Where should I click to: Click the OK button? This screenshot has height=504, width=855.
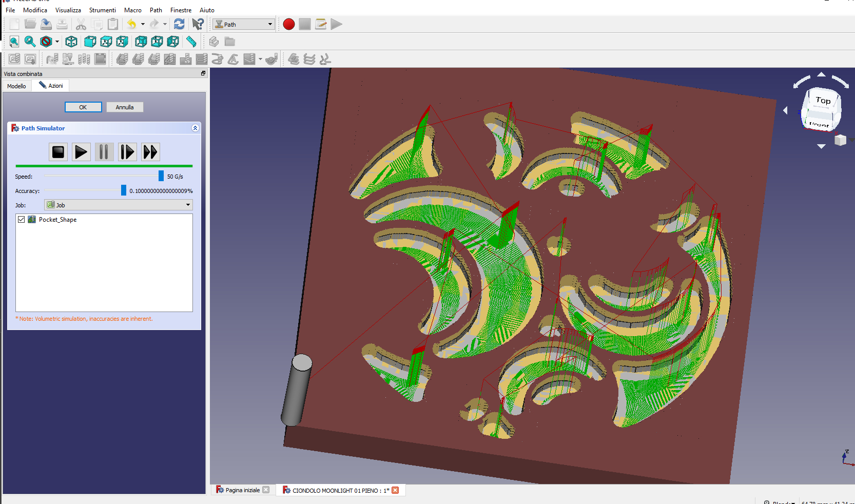pos(83,107)
